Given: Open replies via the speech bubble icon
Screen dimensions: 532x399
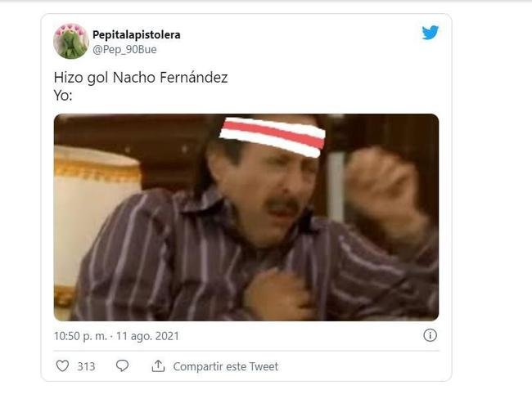Looking at the screenshot, I should tap(122, 365).
